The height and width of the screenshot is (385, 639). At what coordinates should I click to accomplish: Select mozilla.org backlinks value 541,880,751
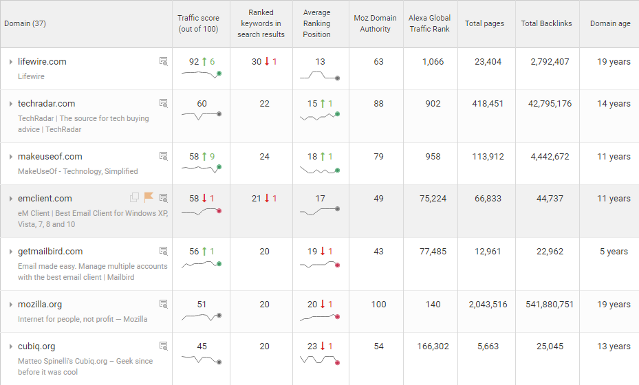pyautogui.click(x=550, y=304)
